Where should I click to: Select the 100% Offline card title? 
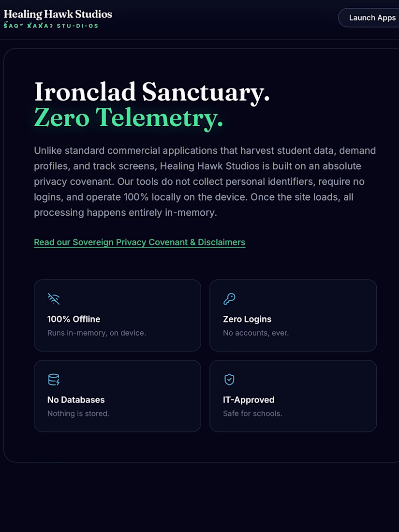(74, 319)
